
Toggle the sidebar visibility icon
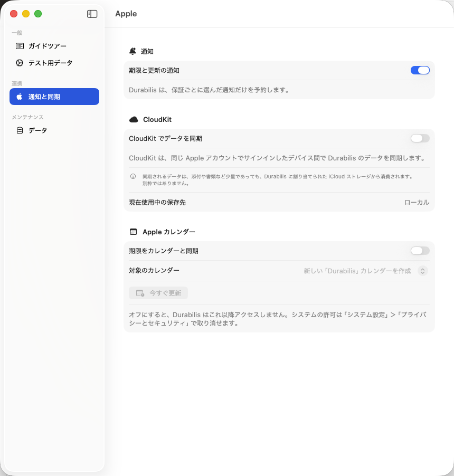click(92, 14)
